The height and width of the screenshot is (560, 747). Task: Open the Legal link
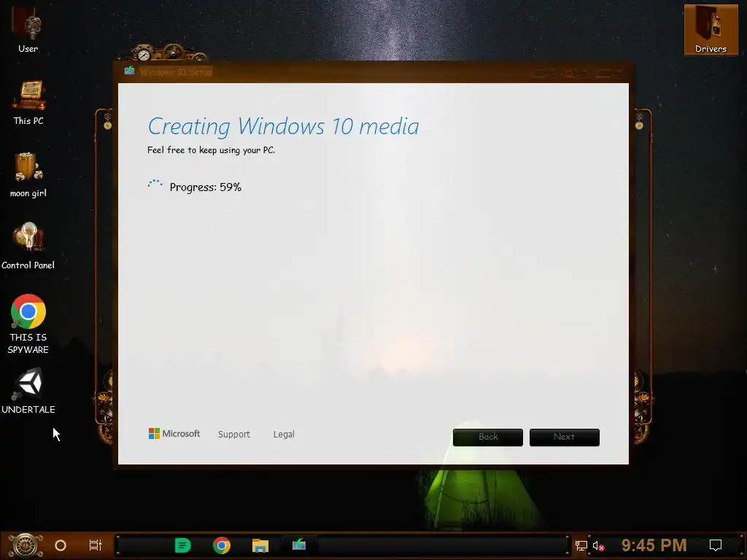tap(284, 435)
